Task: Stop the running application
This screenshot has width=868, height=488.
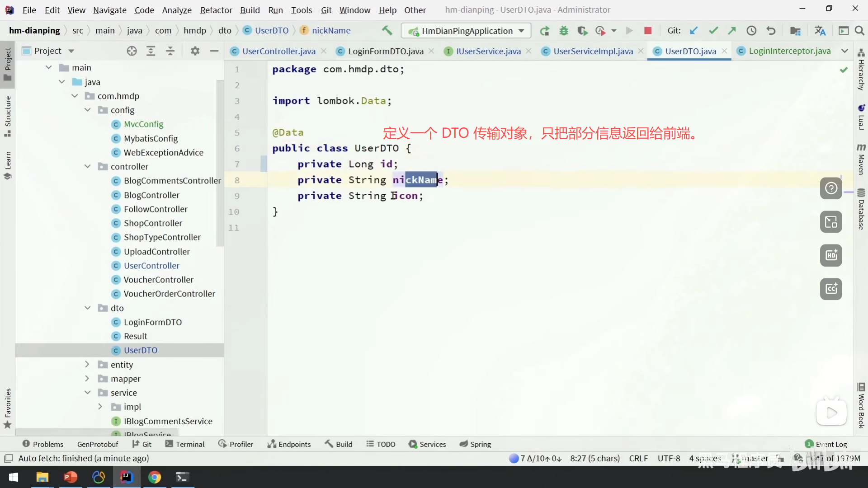Action: (x=648, y=31)
